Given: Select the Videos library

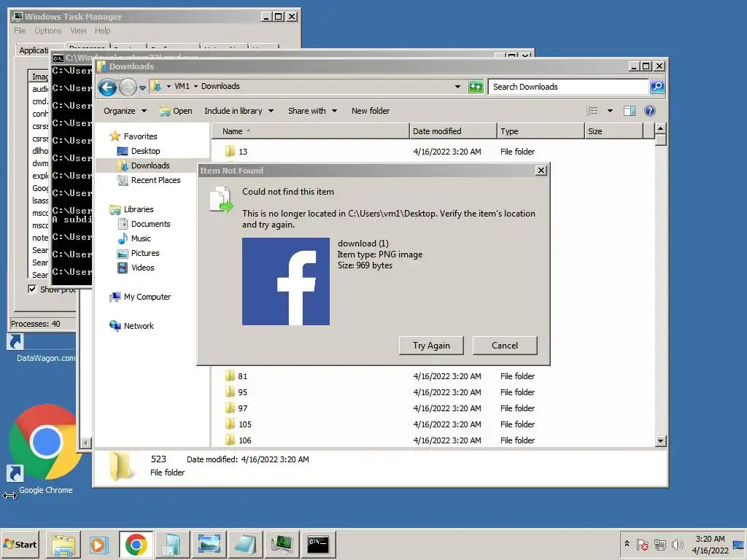Looking at the screenshot, I should coord(142,268).
